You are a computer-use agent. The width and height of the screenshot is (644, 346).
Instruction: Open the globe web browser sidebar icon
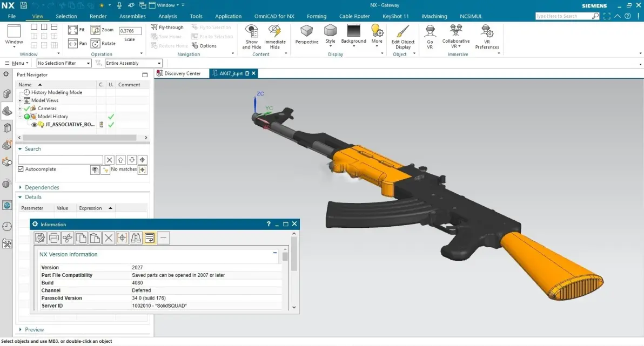pos(7,205)
